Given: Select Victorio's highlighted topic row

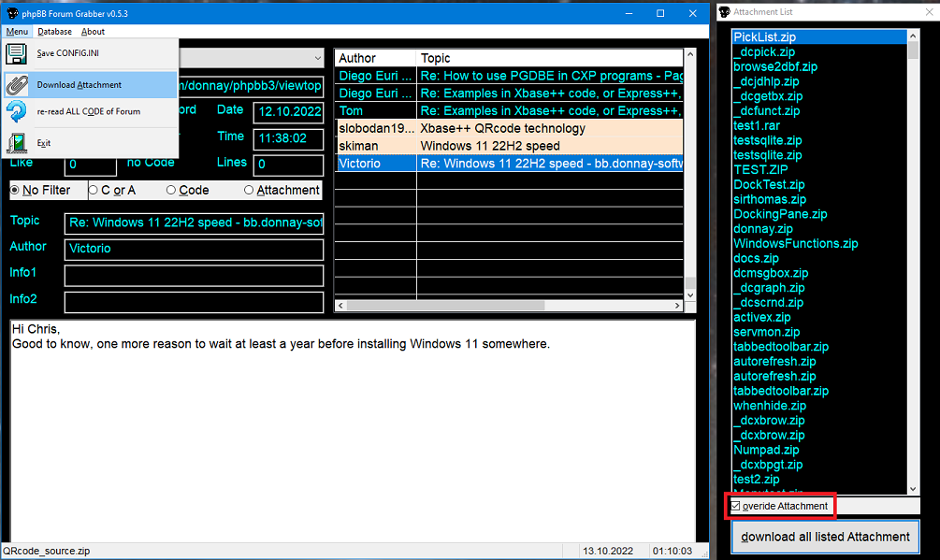Looking at the screenshot, I should coord(509,163).
